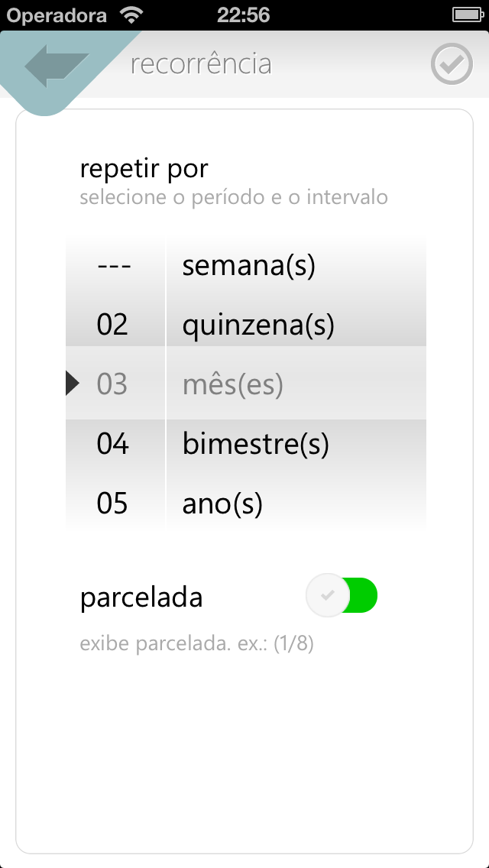Choose mês(es) period option
This screenshot has height=868, width=489.
pos(232,384)
